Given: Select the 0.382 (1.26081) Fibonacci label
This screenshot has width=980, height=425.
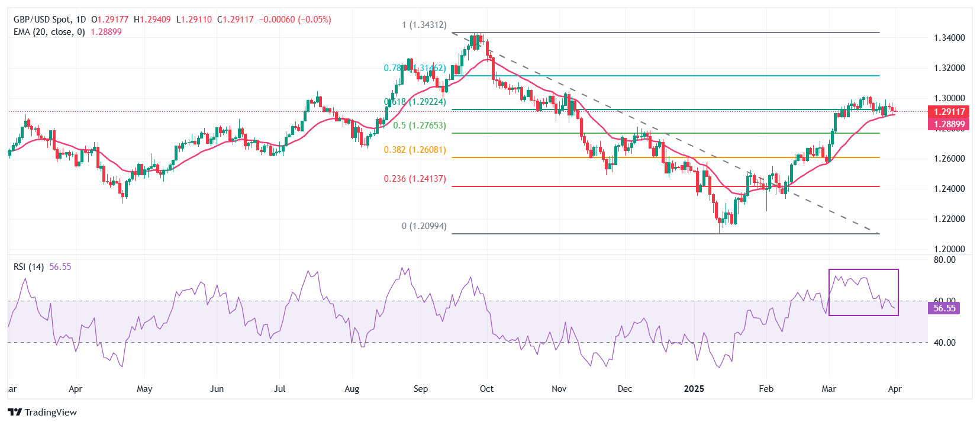Looking at the screenshot, I should (415, 150).
